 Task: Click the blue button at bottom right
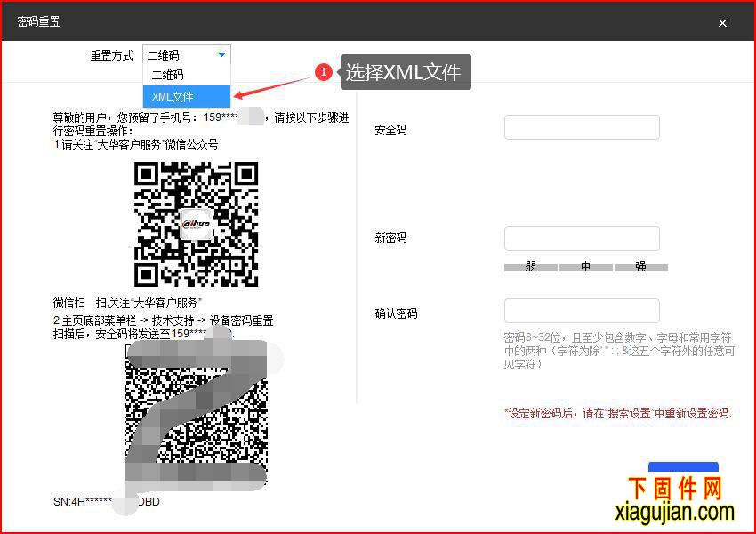click(683, 467)
